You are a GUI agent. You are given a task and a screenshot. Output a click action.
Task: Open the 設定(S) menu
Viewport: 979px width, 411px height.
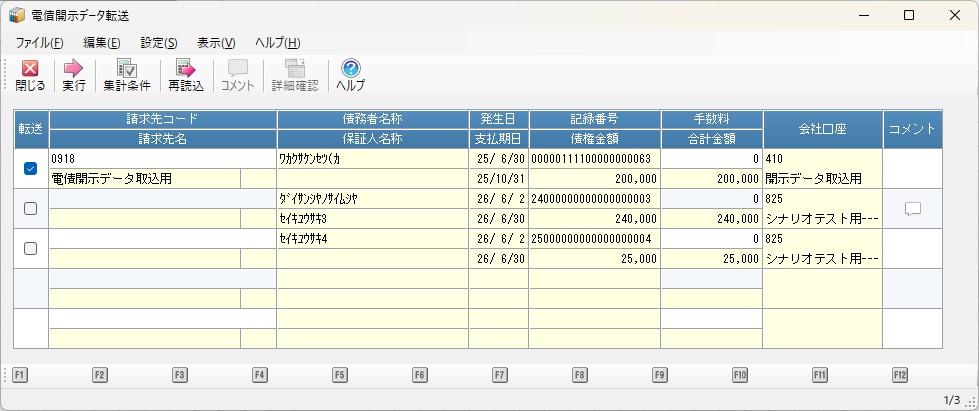159,42
